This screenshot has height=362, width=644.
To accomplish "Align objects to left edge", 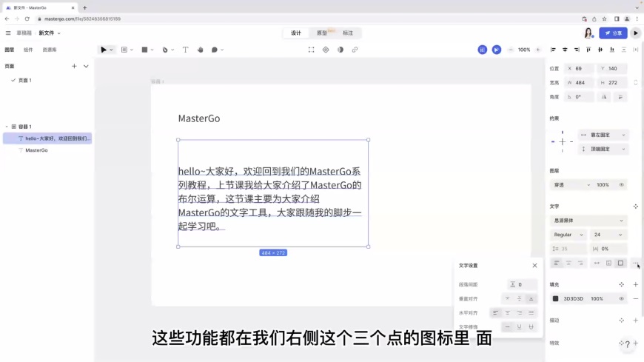I will tap(553, 50).
